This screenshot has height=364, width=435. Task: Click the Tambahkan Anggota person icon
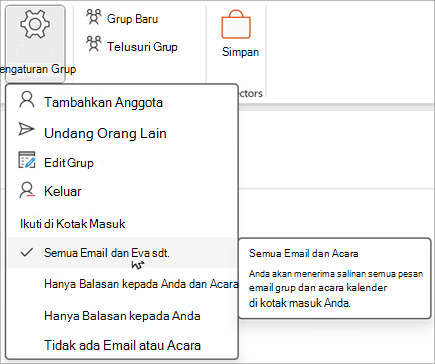pyautogui.click(x=27, y=100)
